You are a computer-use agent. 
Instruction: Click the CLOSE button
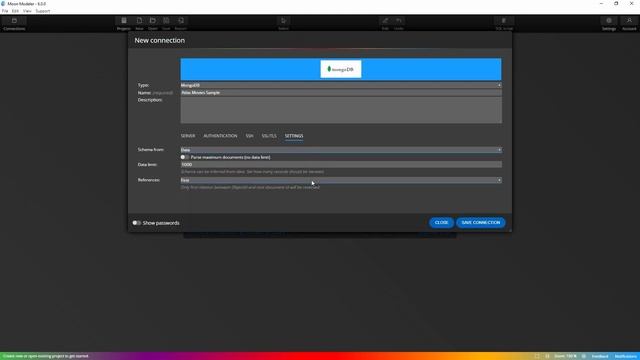[x=441, y=222]
